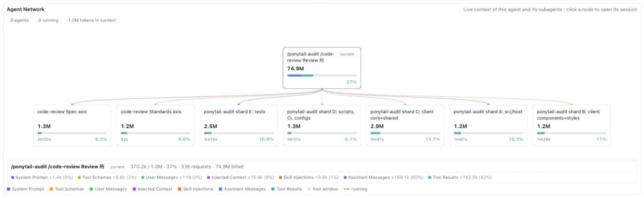Open the code-review Standards axis node
Screen dimensions: 644x198
(155, 126)
